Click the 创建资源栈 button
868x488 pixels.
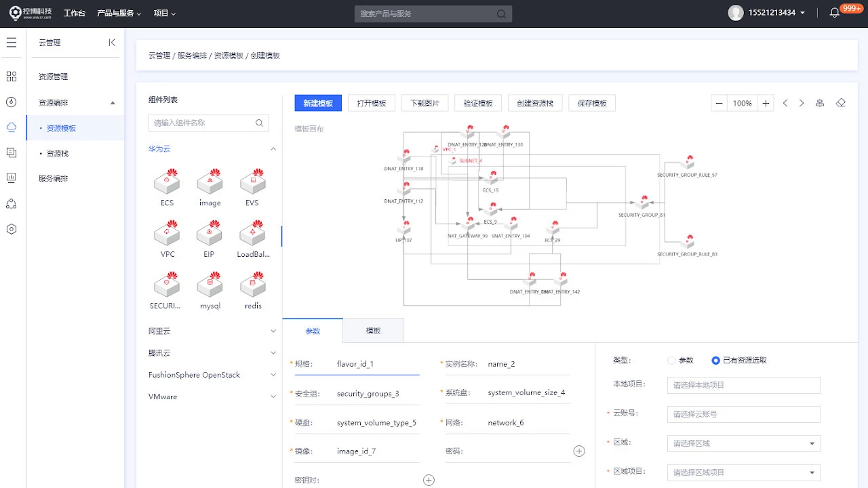pyautogui.click(x=535, y=103)
